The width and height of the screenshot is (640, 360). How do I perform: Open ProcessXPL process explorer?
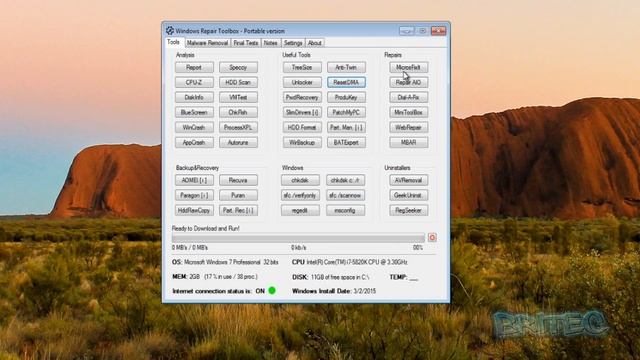[x=238, y=127]
